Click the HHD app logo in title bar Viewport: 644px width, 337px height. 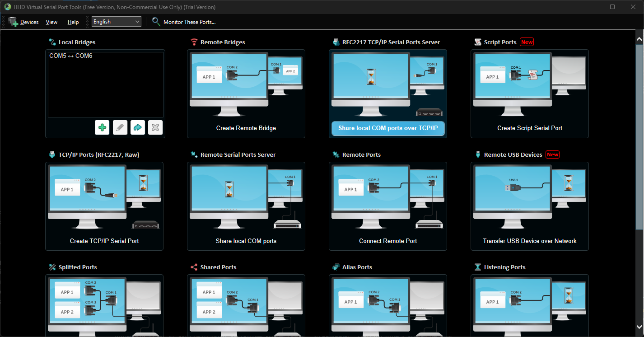pyautogui.click(x=7, y=7)
